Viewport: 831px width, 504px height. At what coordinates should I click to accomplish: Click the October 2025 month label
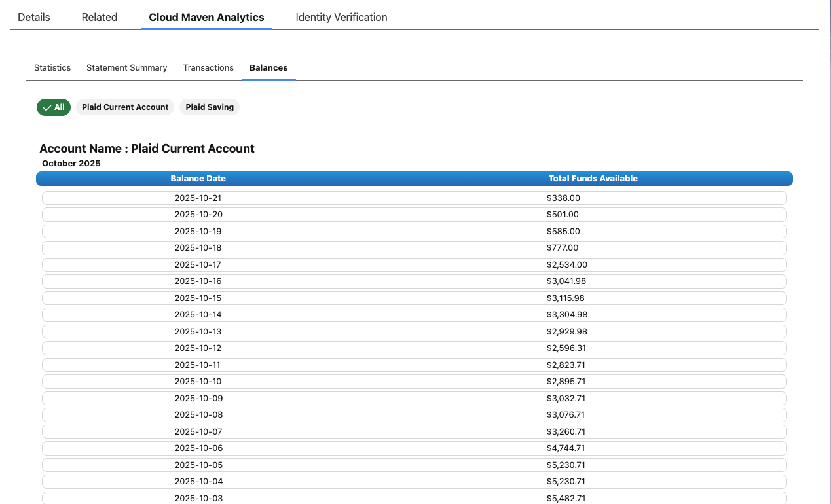click(x=71, y=164)
